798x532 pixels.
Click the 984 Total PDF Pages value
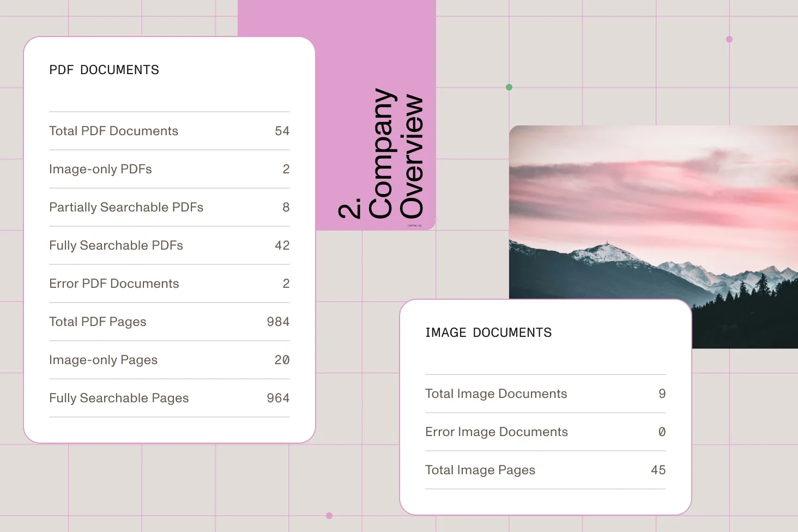point(278,322)
